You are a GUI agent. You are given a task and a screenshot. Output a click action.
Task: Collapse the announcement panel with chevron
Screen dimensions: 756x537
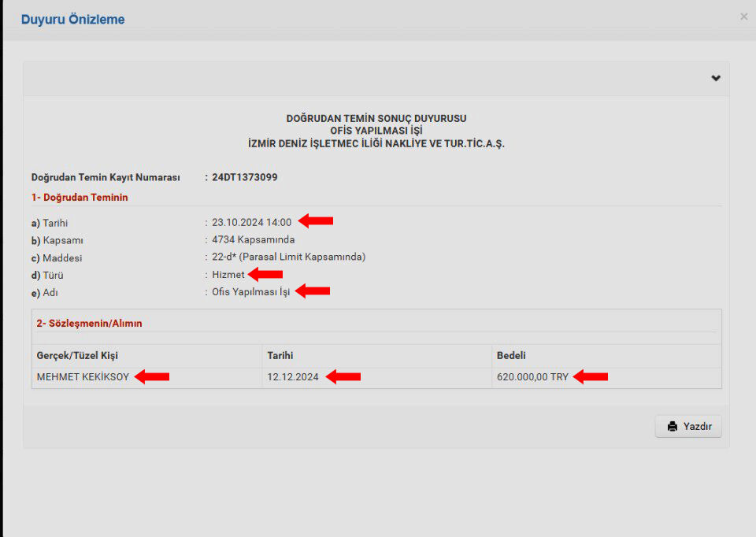(716, 78)
